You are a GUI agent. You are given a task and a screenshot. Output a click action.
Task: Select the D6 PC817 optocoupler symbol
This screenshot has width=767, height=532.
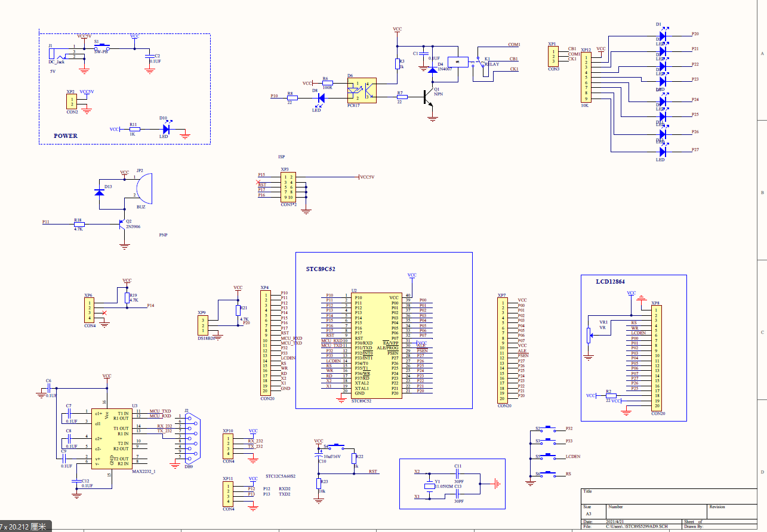click(362, 91)
